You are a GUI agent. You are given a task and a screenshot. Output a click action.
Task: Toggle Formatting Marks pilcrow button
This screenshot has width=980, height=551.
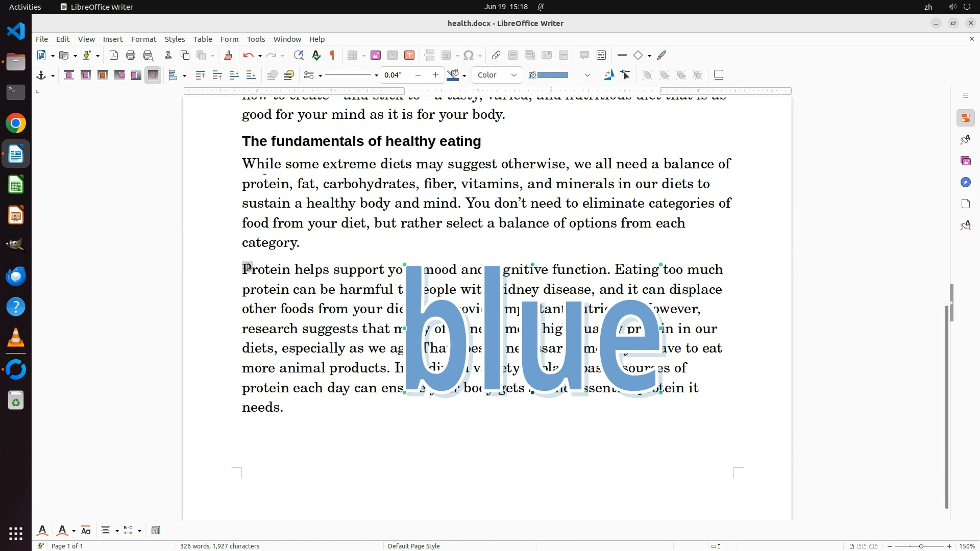[332, 55]
